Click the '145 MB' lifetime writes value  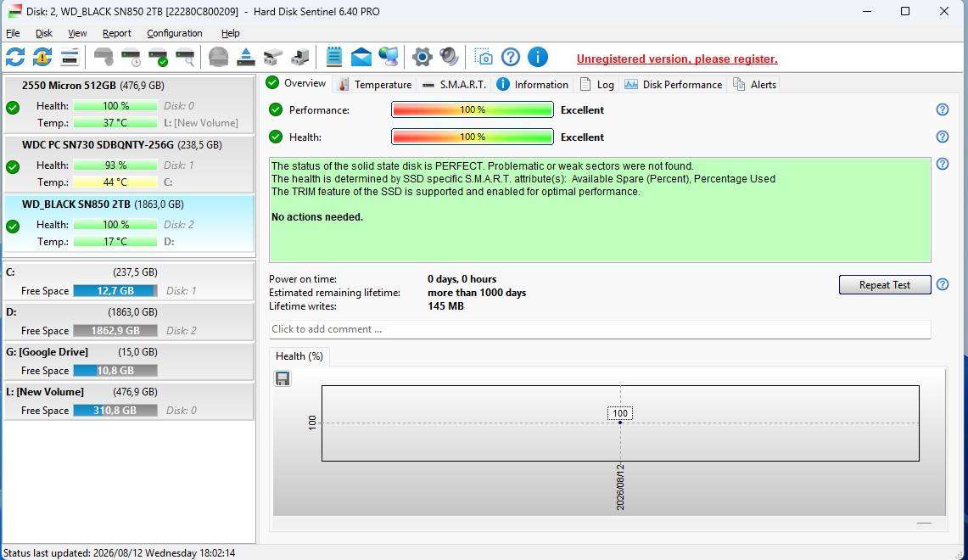pyautogui.click(x=445, y=306)
